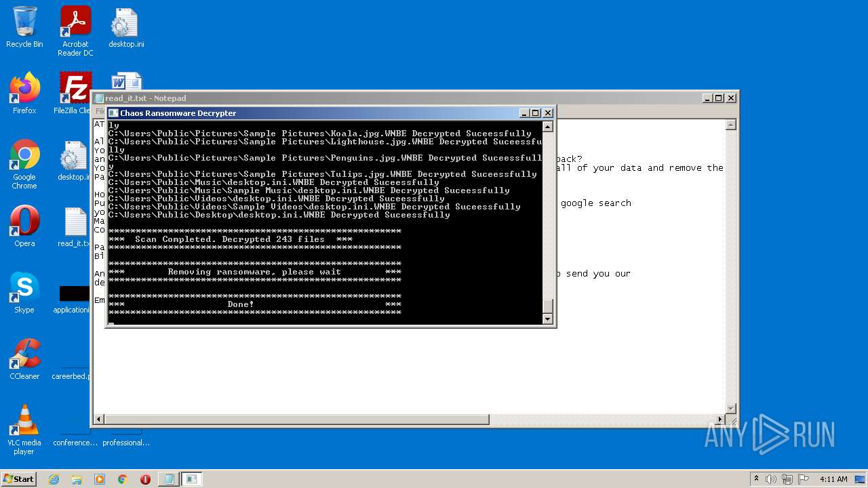
Task: Click the 'Removing ransomware, please wait' line
Action: (x=255, y=272)
